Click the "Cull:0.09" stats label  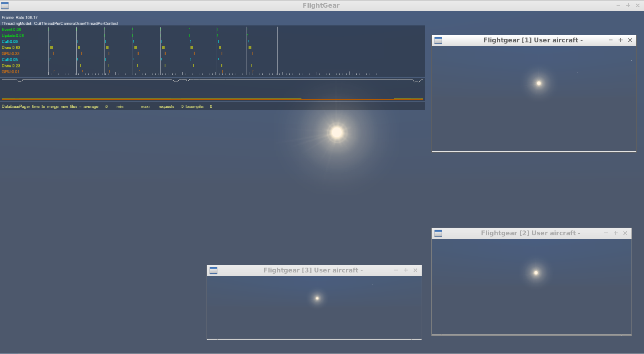point(10,42)
